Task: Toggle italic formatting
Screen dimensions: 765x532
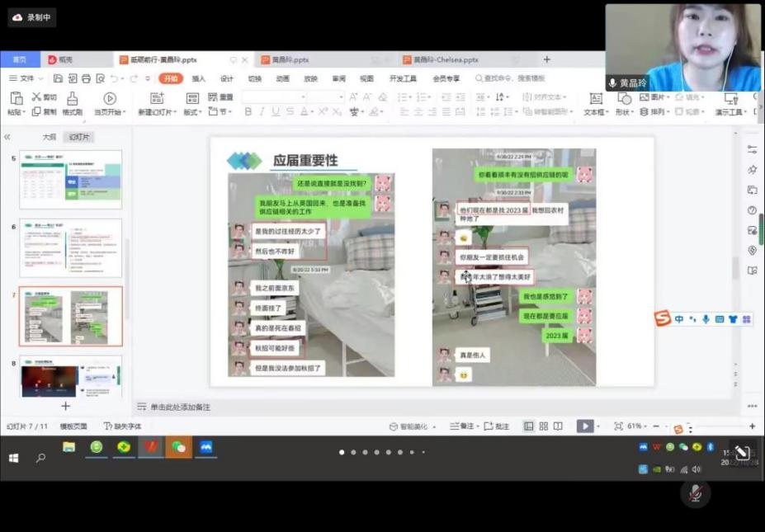Action: [x=262, y=111]
